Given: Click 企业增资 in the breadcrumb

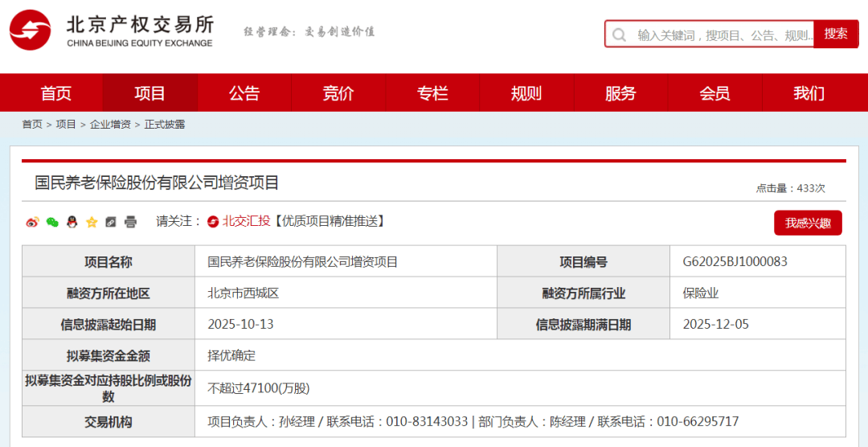Looking at the screenshot, I should [x=110, y=125].
